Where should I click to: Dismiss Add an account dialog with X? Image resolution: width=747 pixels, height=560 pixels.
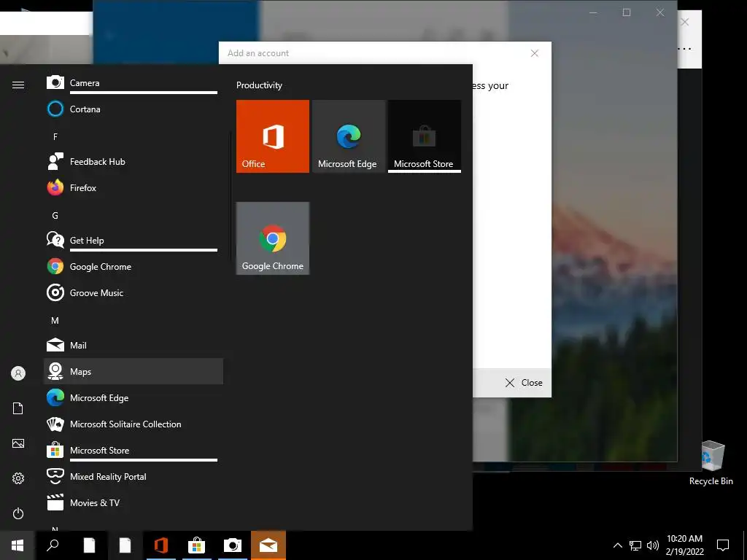(535, 53)
